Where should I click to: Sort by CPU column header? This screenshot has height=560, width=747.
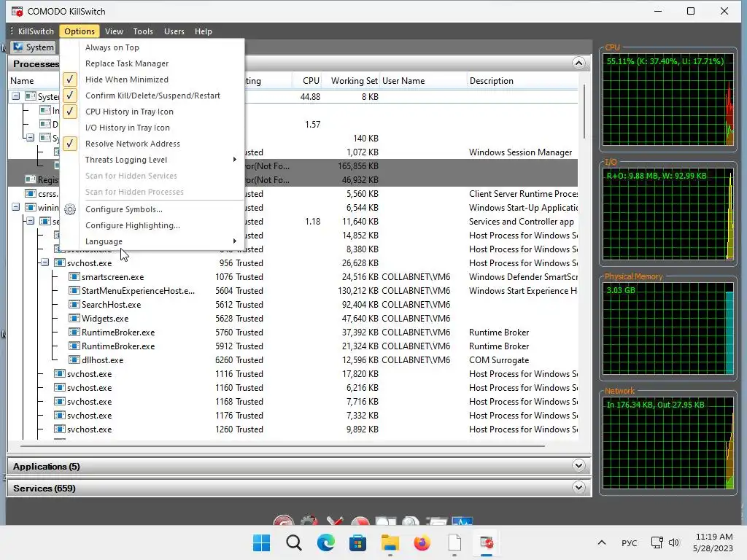tap(307, 81)
